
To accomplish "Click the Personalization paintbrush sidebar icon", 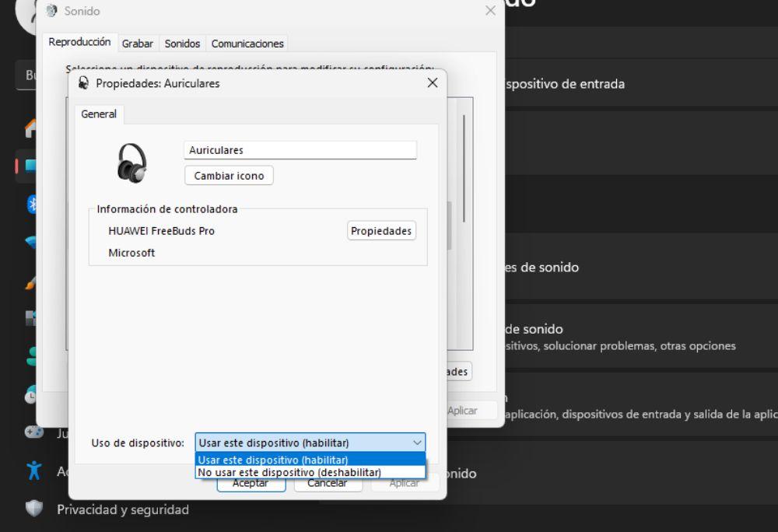I will point(33,282).
